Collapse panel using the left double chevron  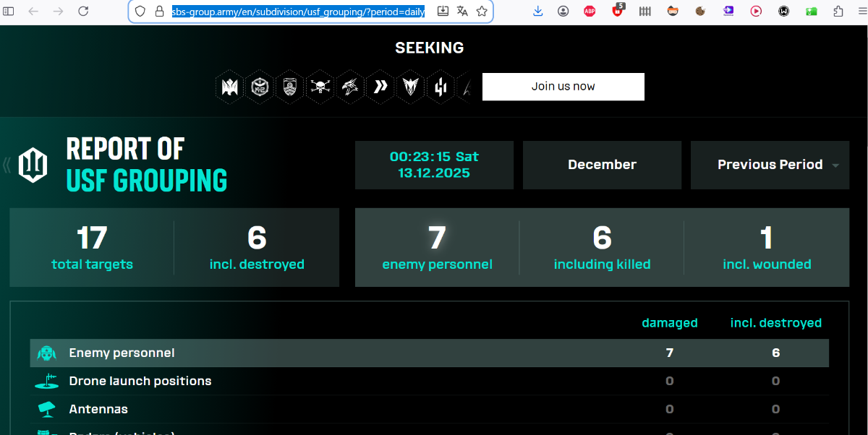pyautogui.click(x=7, y=165)
